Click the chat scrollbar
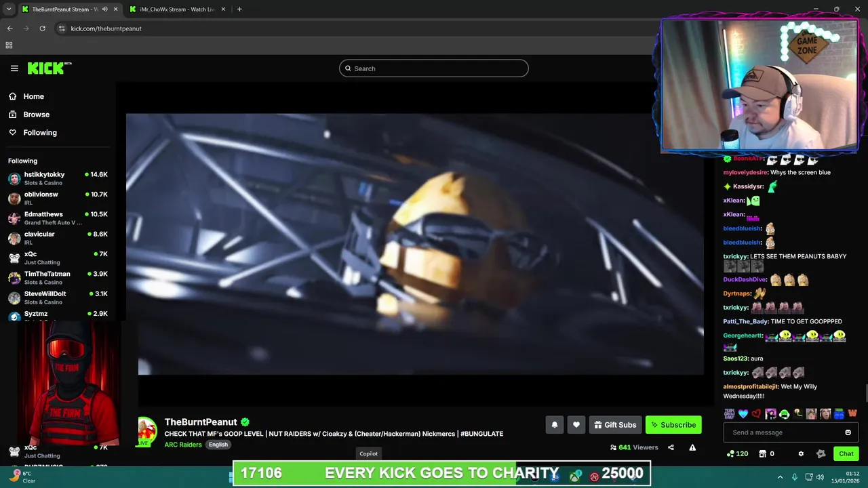 (x=865, y=394)
